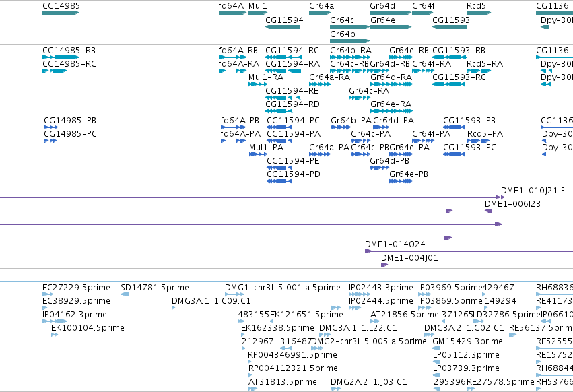The image size is (573, 392).
Task: Select protein CG11594-PC
Action: pos(279,127)
